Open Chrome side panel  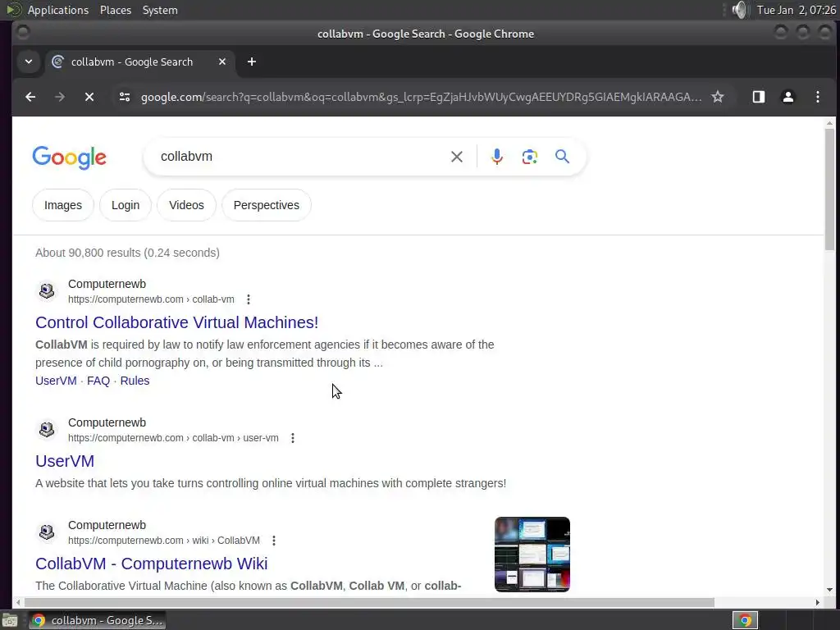click(759, 97)
